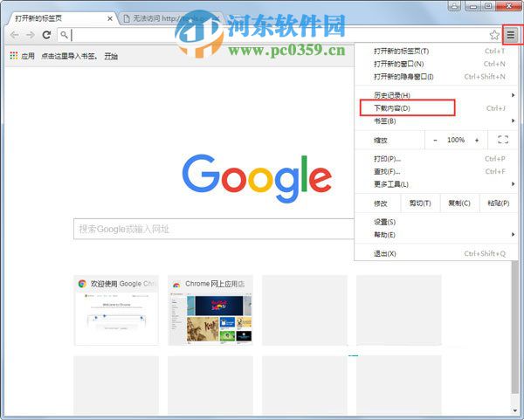Close the new tab page tab
Image resolution: width=524 pixels, height=420 pixels.
coord(110,18)
